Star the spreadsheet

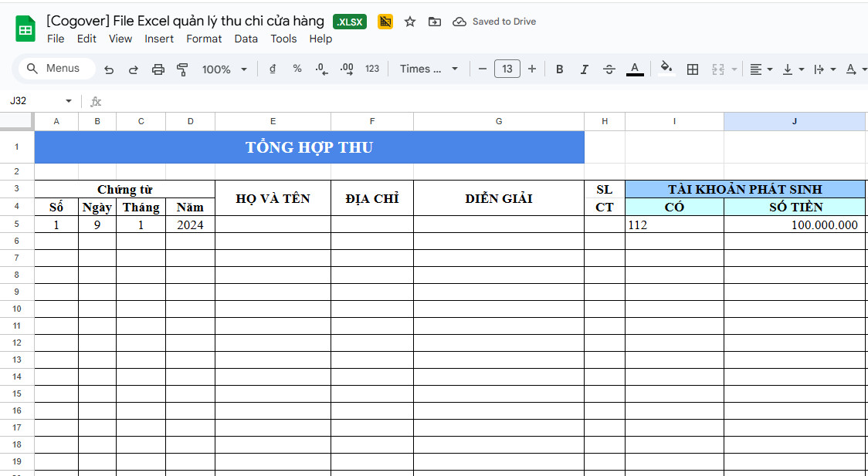click(409, 22)
